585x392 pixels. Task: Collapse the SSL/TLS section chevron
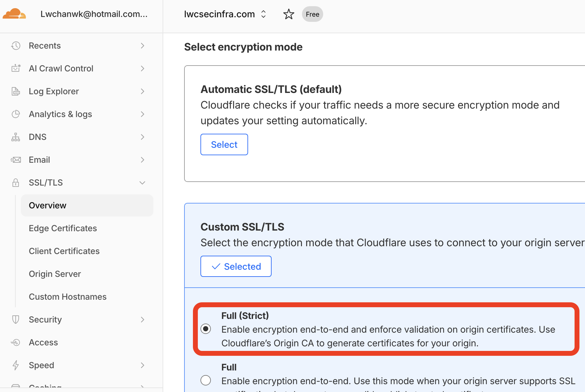pyautogui.click(x=142, y=183)
